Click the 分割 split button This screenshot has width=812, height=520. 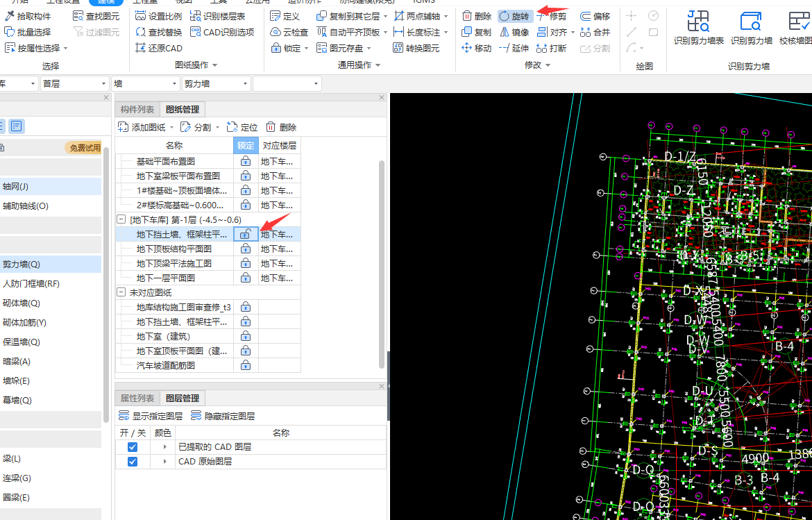197,128
